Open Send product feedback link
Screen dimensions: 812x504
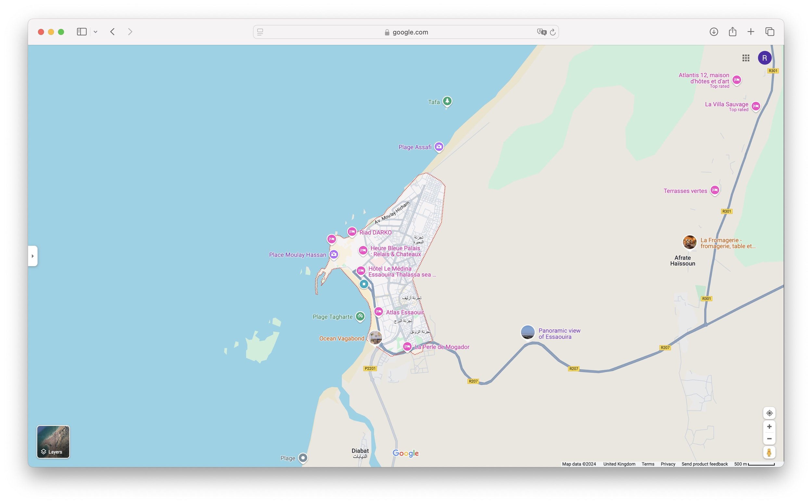[x=704, y=464]
